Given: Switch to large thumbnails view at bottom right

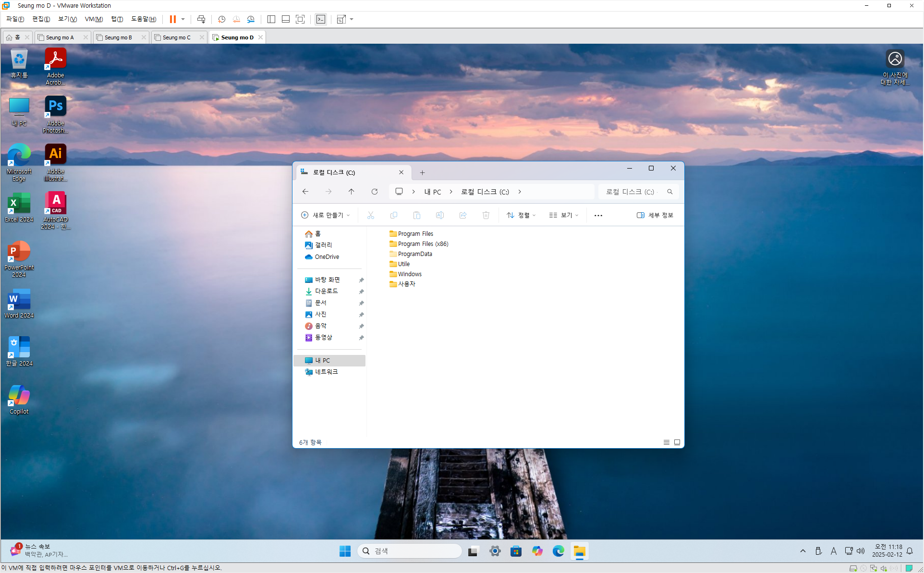Looking at the screenshot, I should click(x=677, y=442).
